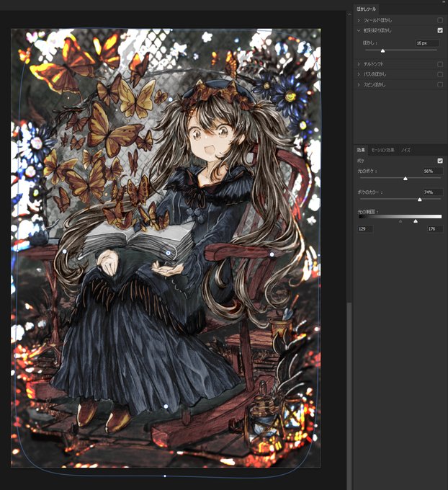Click the right feather handle of blur ellipse
The image size is (448, 490).
pyautogui.click(x=272, y=254)
